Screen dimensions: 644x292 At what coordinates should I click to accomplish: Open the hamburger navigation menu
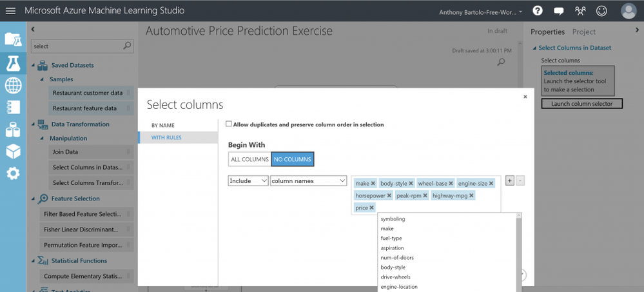click(10, 11)
